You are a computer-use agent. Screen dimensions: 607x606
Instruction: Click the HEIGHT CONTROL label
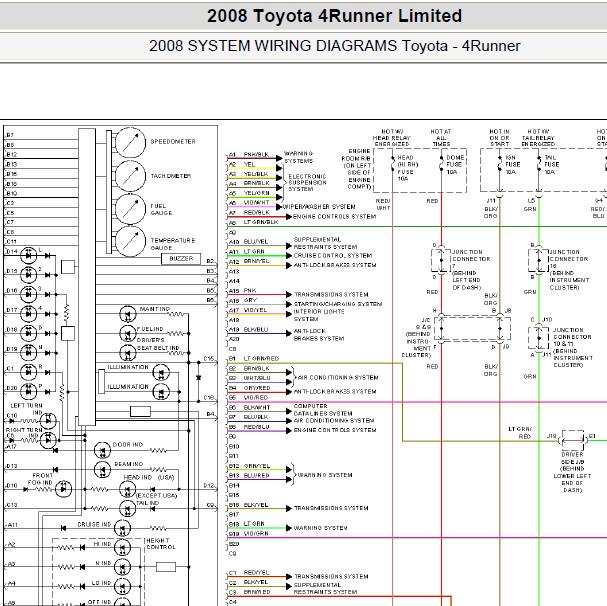[161, 544]
